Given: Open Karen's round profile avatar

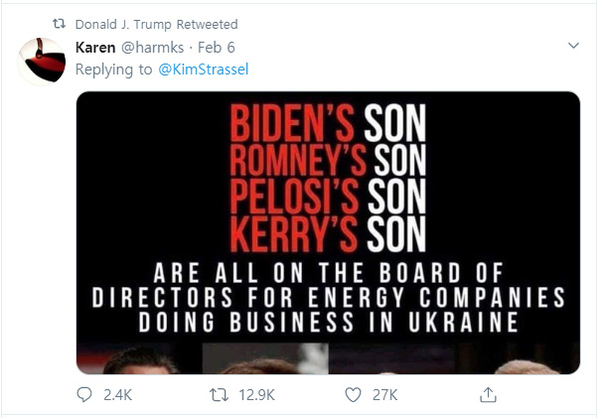Looking at the screenshot, I should tap(42, 61).
